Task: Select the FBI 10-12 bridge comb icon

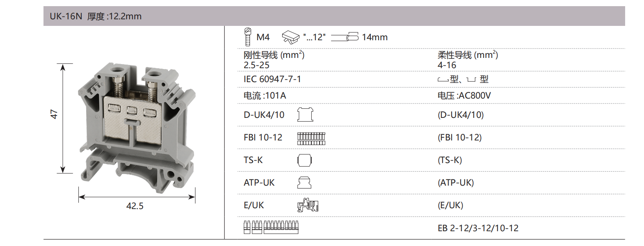Action: coord(311,138)
